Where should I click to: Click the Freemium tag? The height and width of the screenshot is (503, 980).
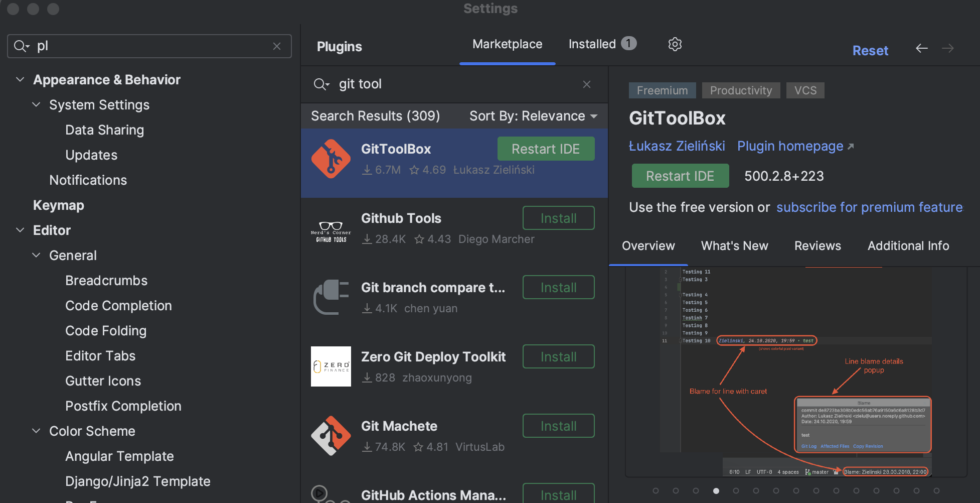click(662, 90)
